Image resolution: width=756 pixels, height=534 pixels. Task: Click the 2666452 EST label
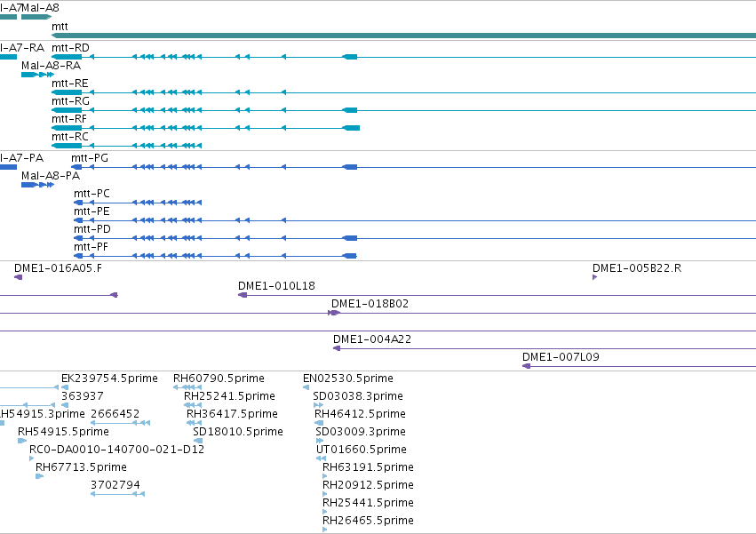115,414
